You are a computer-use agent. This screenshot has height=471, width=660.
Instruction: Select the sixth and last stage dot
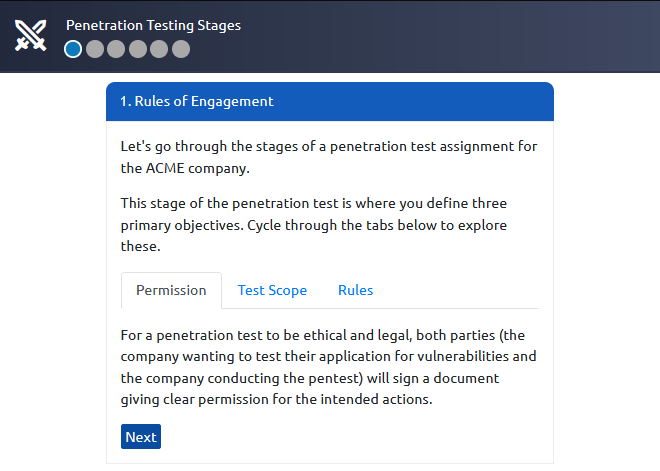[181, 49]
